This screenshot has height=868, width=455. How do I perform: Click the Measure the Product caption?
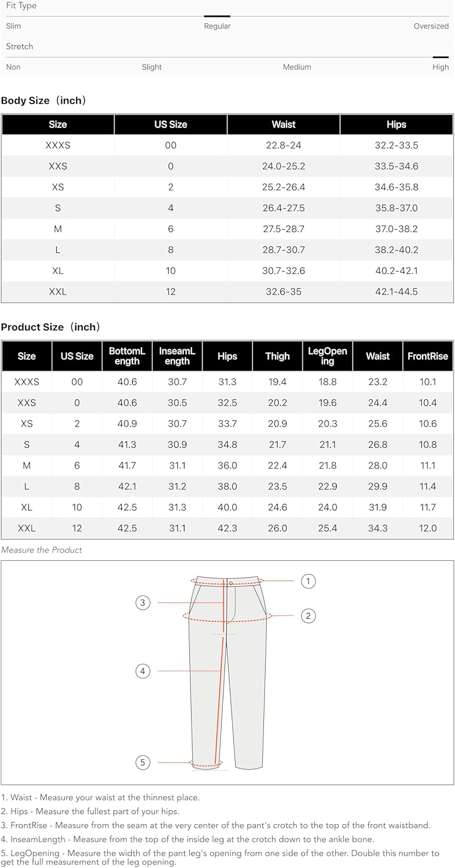(42, 550)
